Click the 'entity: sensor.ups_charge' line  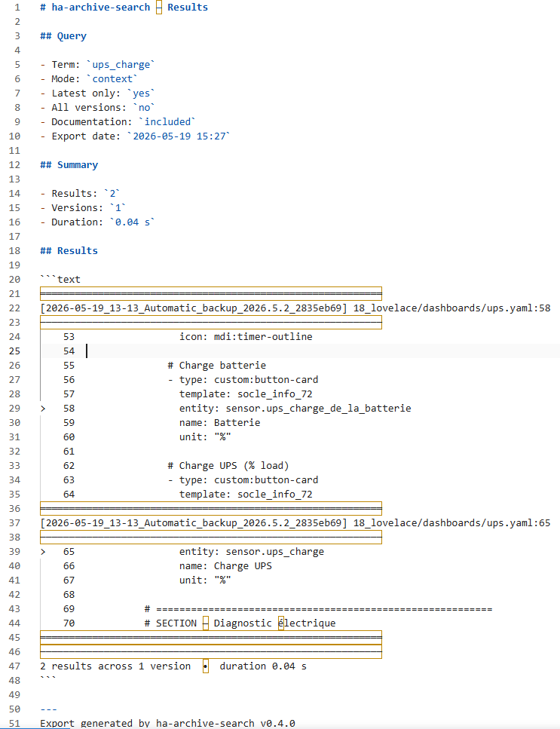point(252,552)
